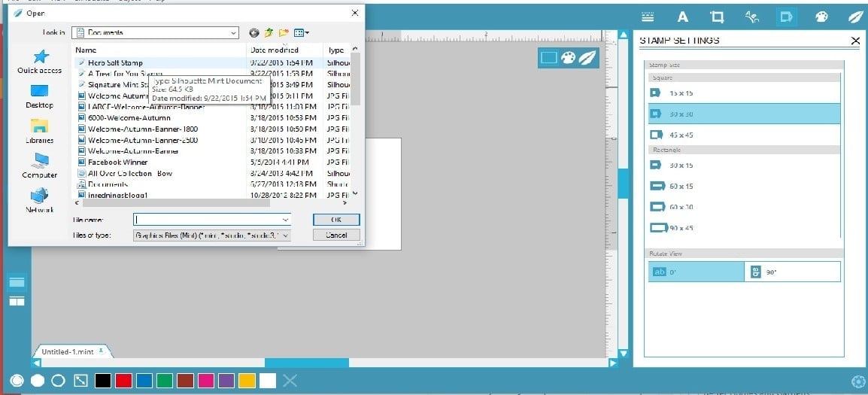Click the Create New Folder icon

[x=284, y=32]
